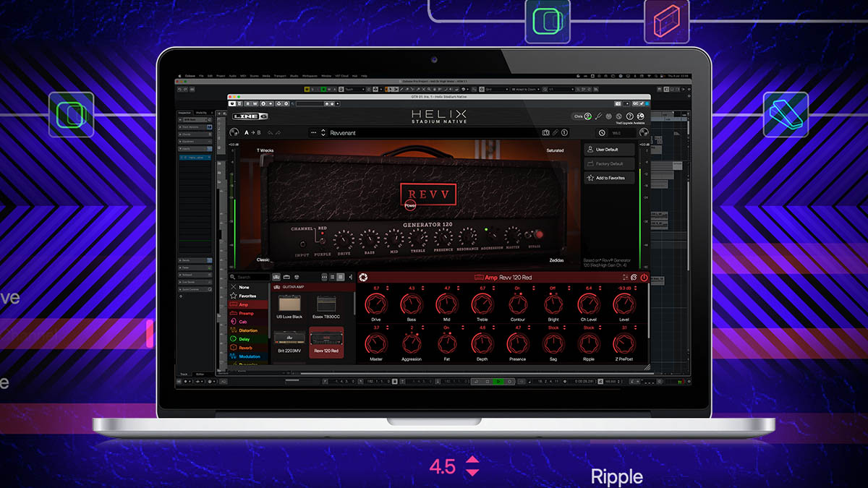Screen dimensions: 868x488
Task: Click the Chris account profile icon
Action: [588, 116]
